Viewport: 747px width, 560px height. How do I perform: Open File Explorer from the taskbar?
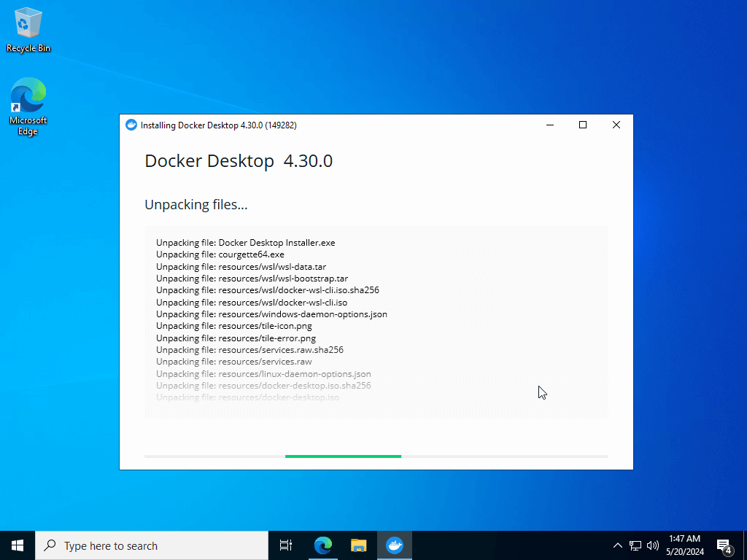click(x=359, y=545)
